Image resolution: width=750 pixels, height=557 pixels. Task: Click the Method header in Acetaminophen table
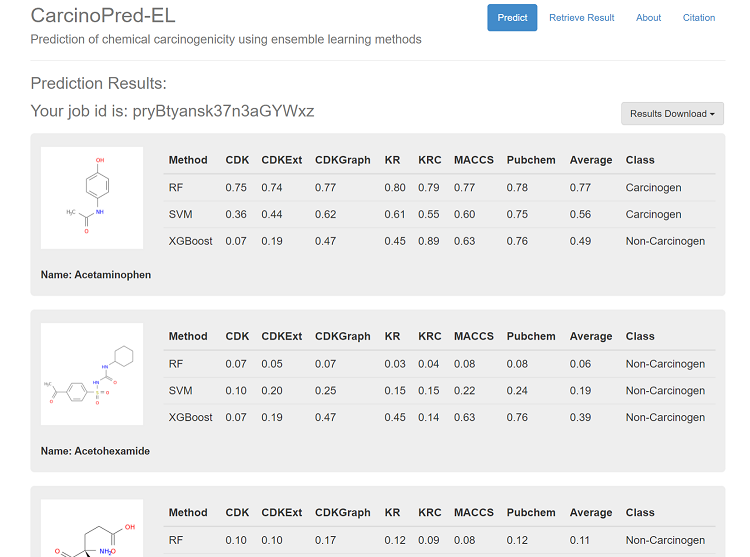click(x=188, y=160)
